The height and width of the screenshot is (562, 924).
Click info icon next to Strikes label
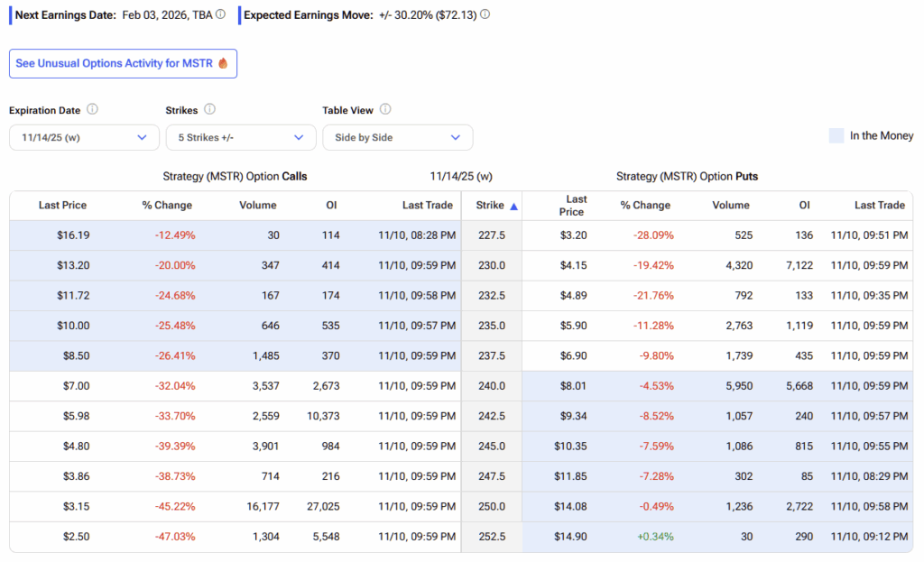[209, 110]
